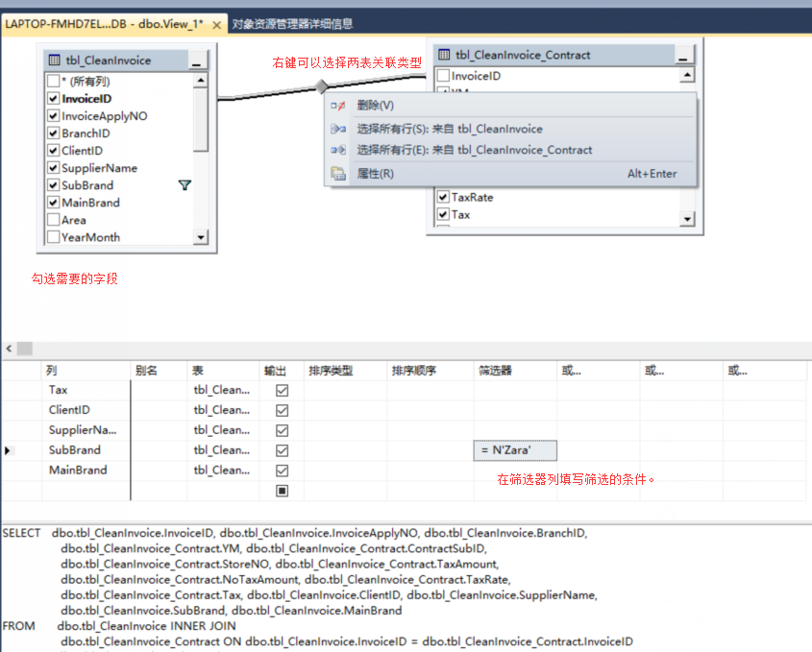The image size is (812, 652).
Task: Toggle output checkbox in the empty grid row
Action: point(283,491)
